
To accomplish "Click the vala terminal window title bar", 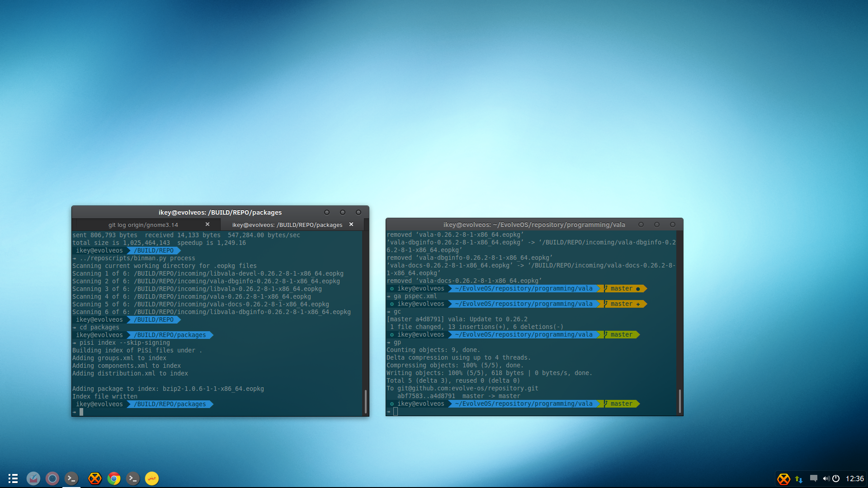I will pos(534,225).
